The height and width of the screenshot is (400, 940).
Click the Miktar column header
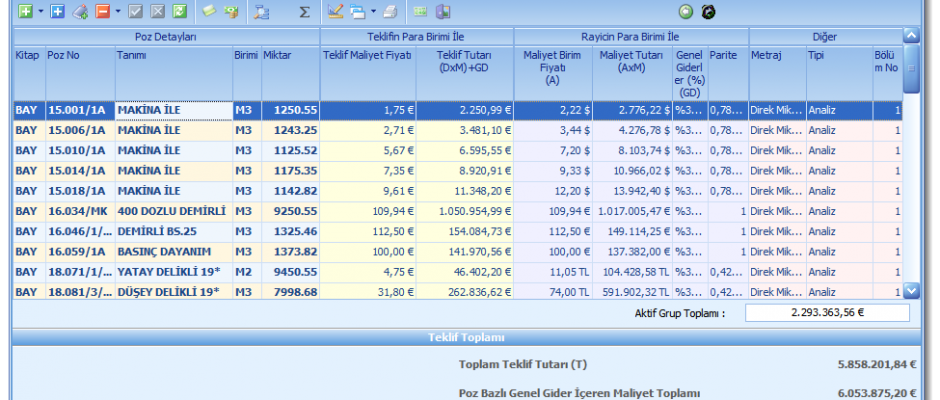tap(290, 55)
